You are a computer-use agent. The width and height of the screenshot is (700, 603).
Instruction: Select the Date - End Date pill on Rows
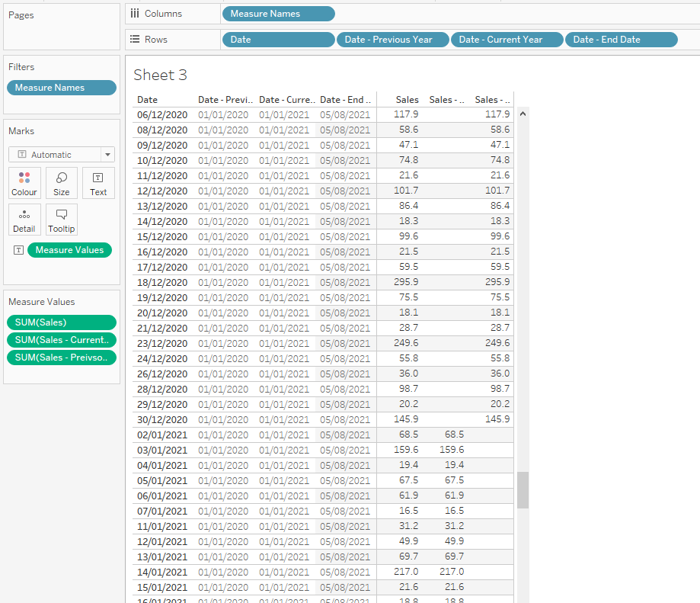coord(621,40)
